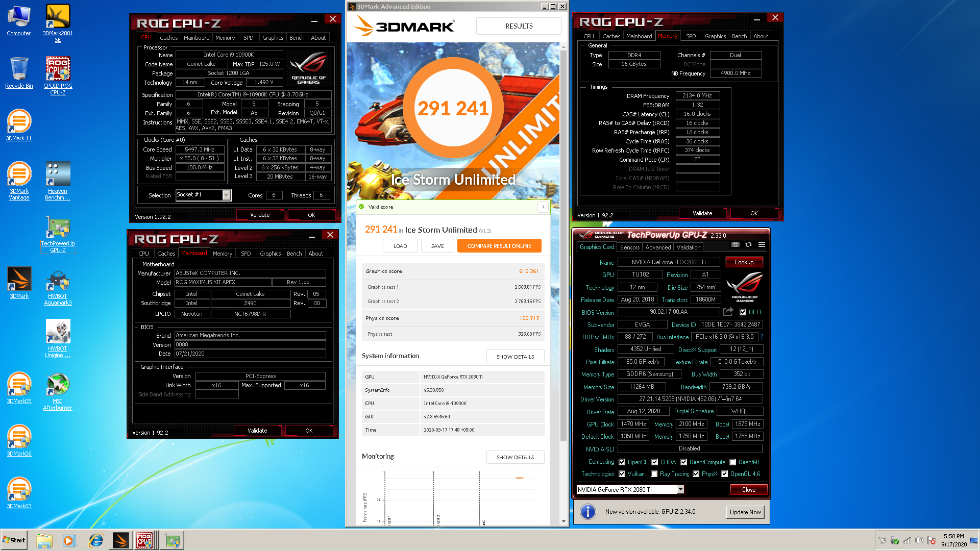Open the 3DMark05 desktop shortcut
The width and height of the screenshot is (980, 551).
[19, 388]
